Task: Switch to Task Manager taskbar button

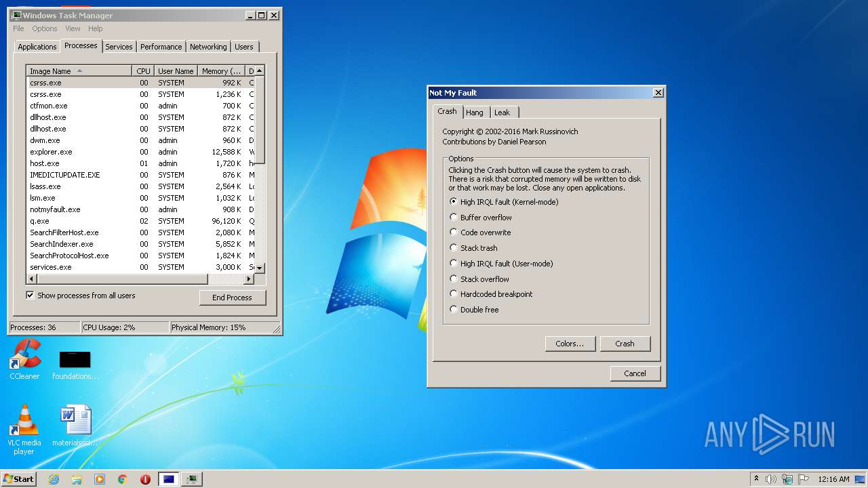Action: (x=192, y=479)
